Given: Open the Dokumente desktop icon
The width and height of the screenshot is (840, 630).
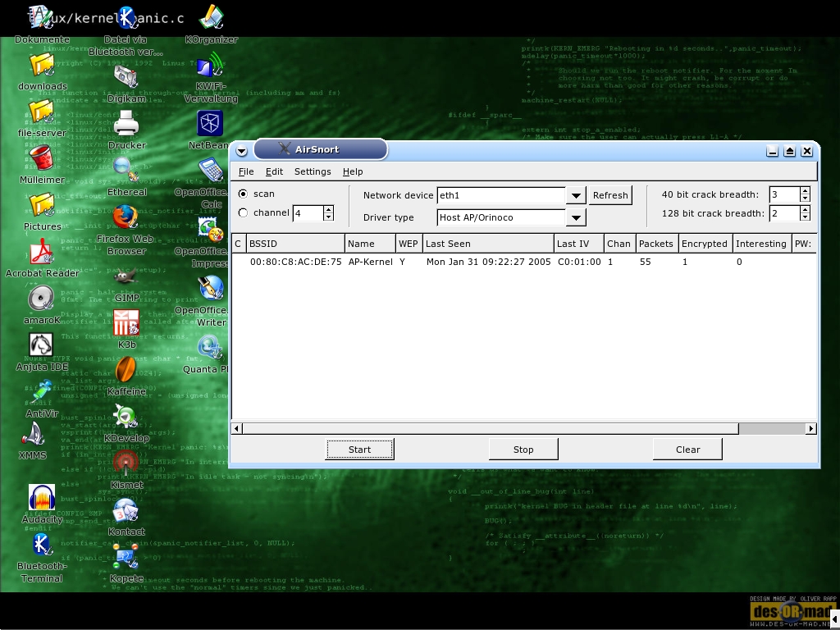Looking at the screenshot, I should 42,17.
